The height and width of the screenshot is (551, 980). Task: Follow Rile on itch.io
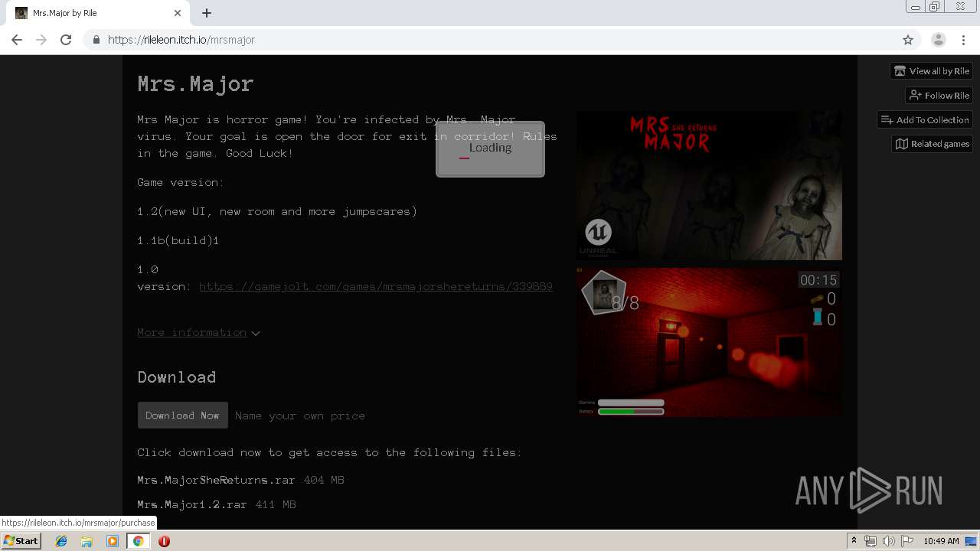tap(939, 96)
